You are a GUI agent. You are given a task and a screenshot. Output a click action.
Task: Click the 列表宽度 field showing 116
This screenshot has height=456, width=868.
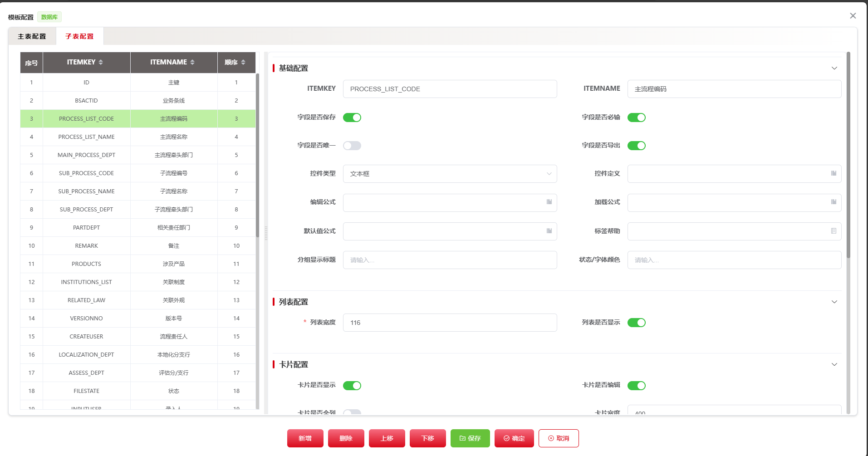click(x=450, y=323)
